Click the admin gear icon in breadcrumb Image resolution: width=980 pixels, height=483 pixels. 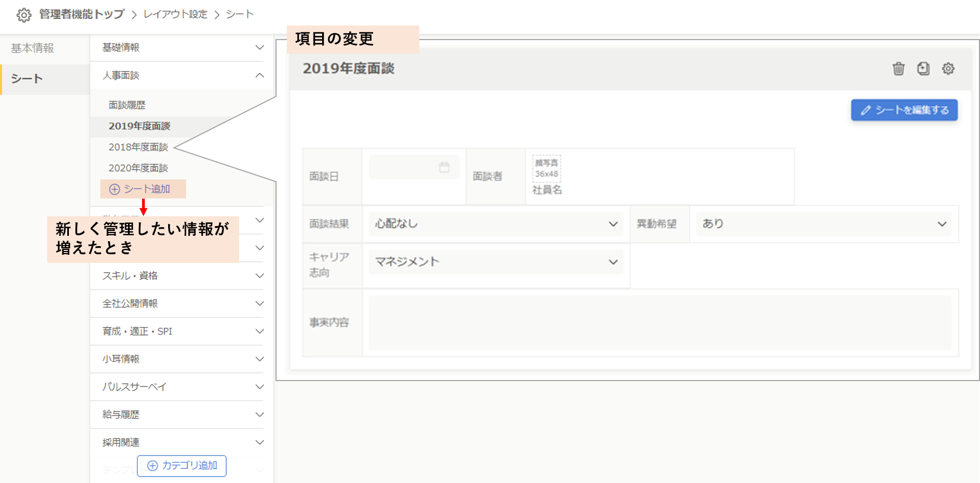tap(24, 15)
